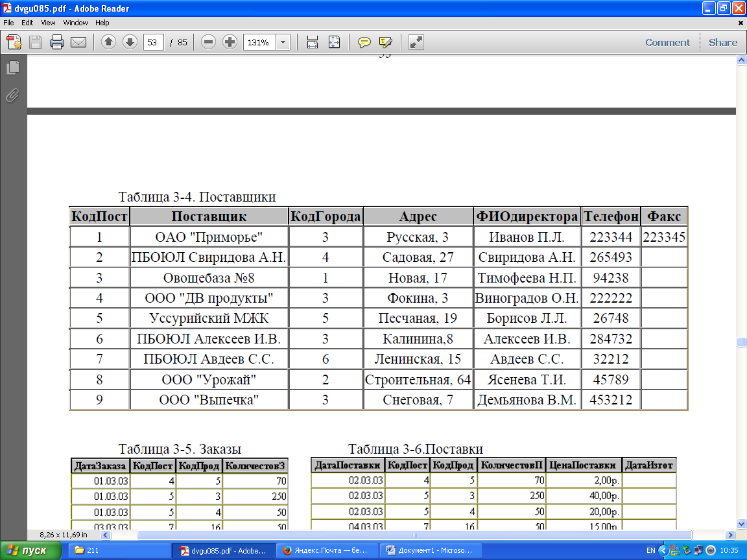Open the Help menu
The height and width of the screenshot is (560, 747).
[x=102, y=23]
